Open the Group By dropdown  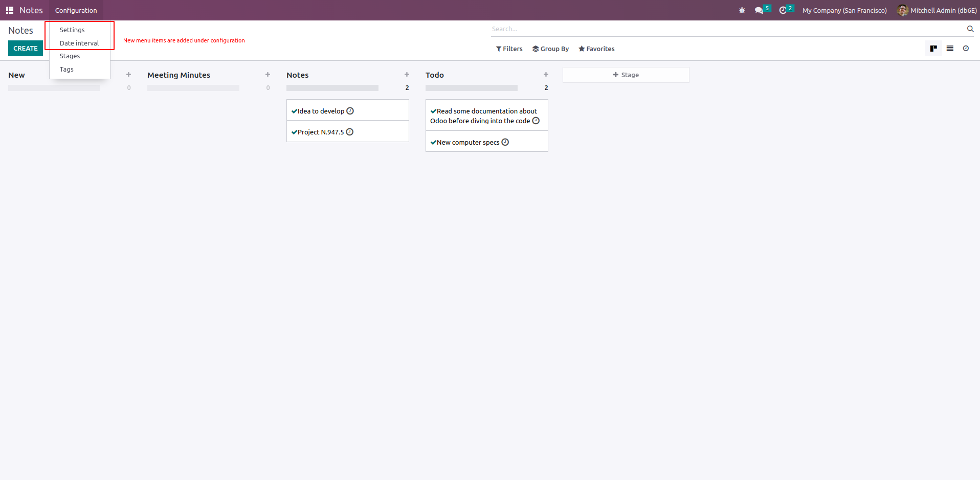coord(550,49)
